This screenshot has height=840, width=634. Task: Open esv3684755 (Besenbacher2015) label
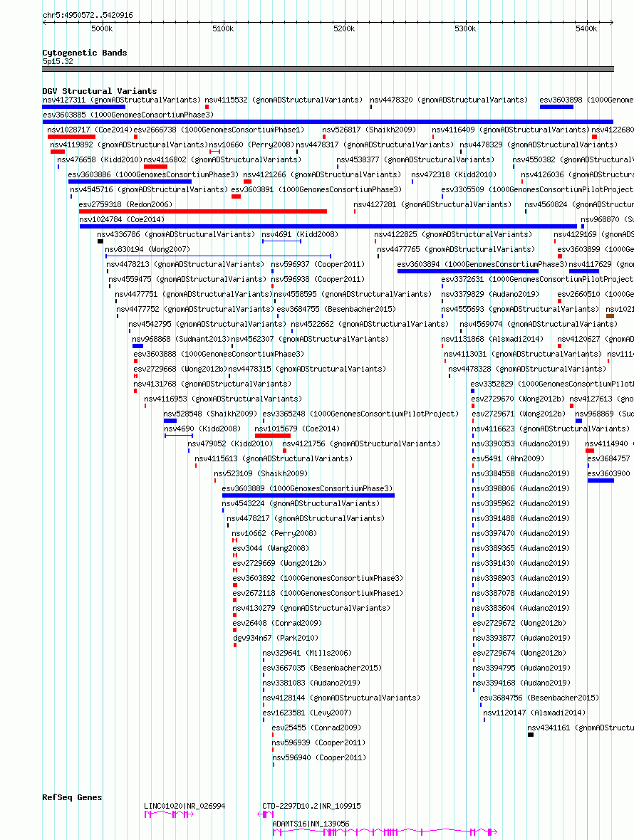(336, 309)
